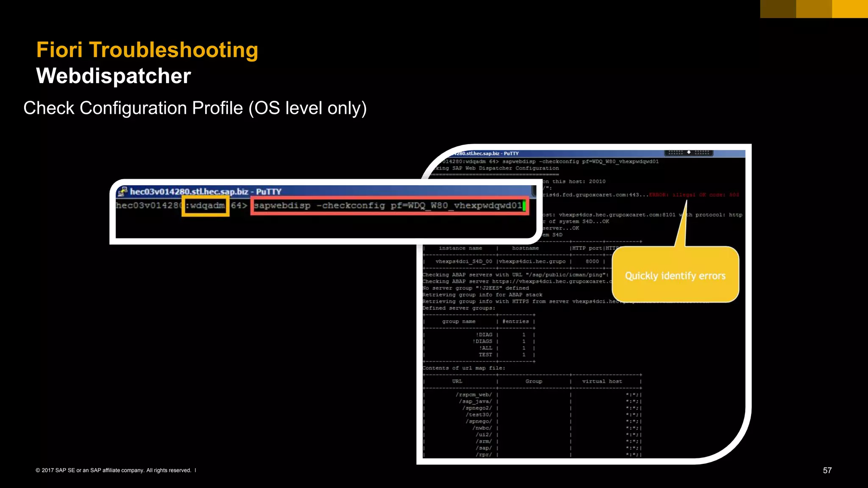The height and width of the screenshot is (488, 868).
Task: Click the 'Webdispatcher' subtitle
Action: 114,76
